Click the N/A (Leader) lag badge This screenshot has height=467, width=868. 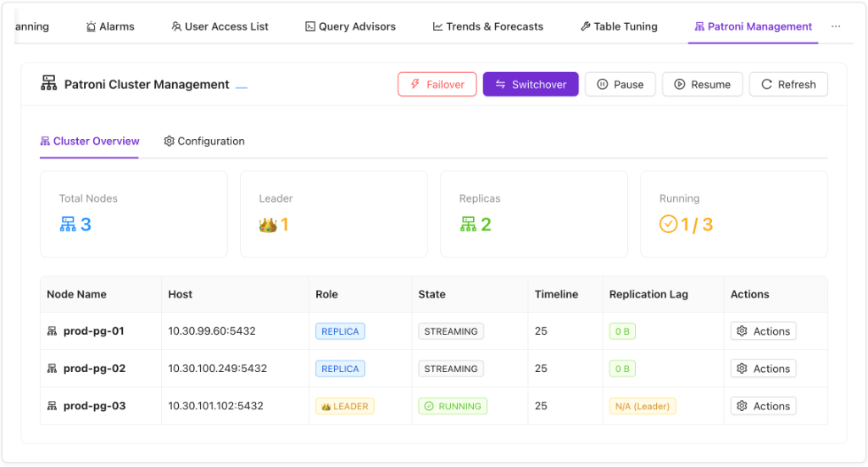tap(643, 406)
